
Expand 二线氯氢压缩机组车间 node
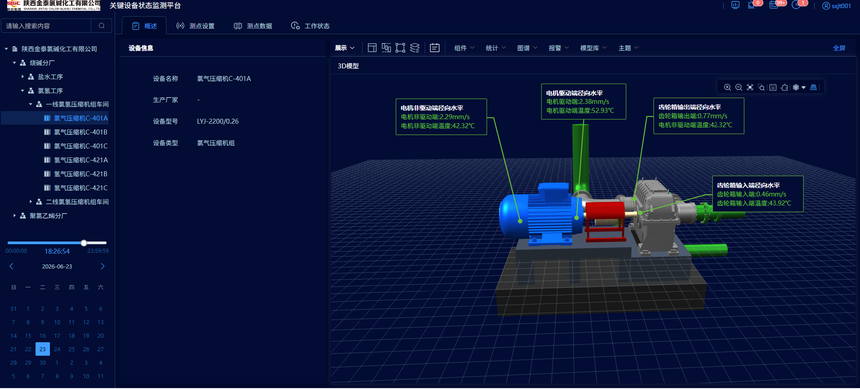click(31, 202)
